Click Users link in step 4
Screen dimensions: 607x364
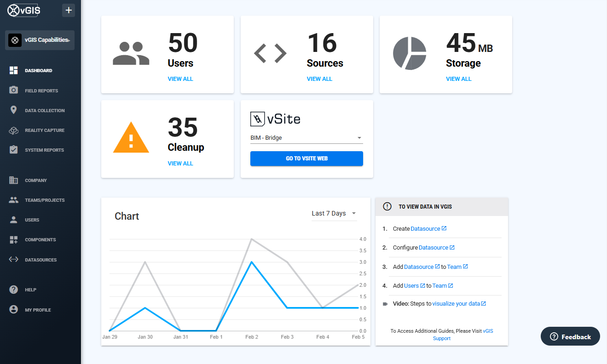tap(414, 286)
